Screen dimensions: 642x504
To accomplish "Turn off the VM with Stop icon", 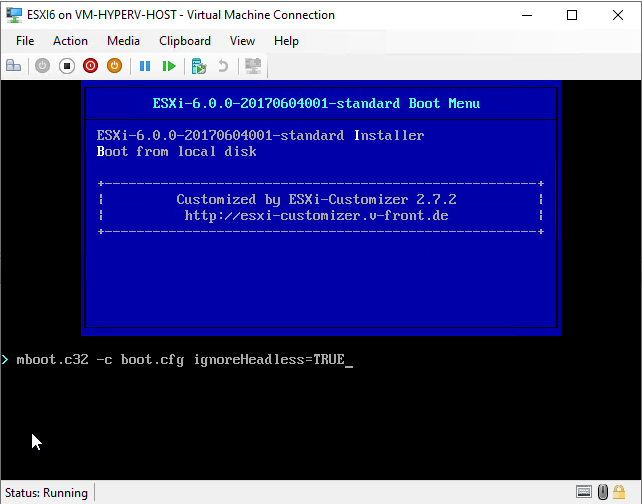I will (x=67, y=66).
